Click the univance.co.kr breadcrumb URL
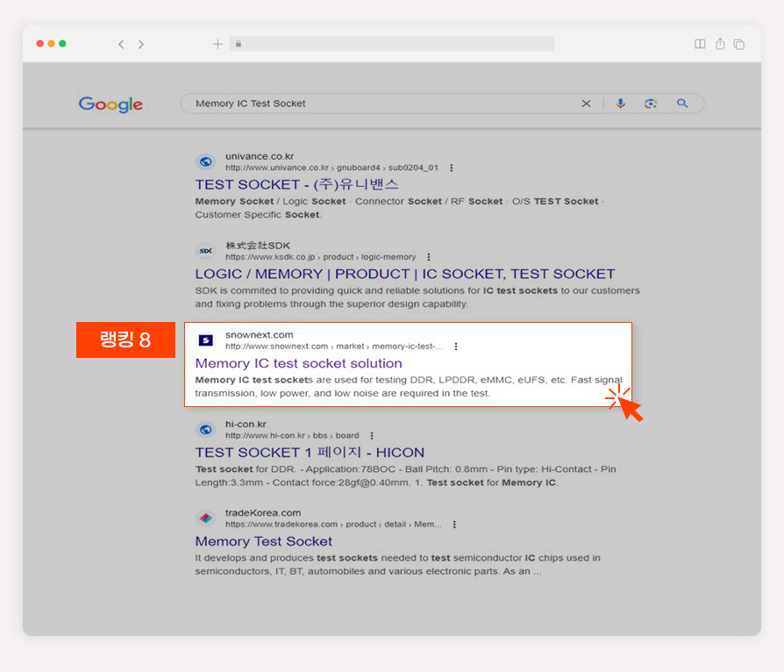784x672 pixels. tap(331, 168)
